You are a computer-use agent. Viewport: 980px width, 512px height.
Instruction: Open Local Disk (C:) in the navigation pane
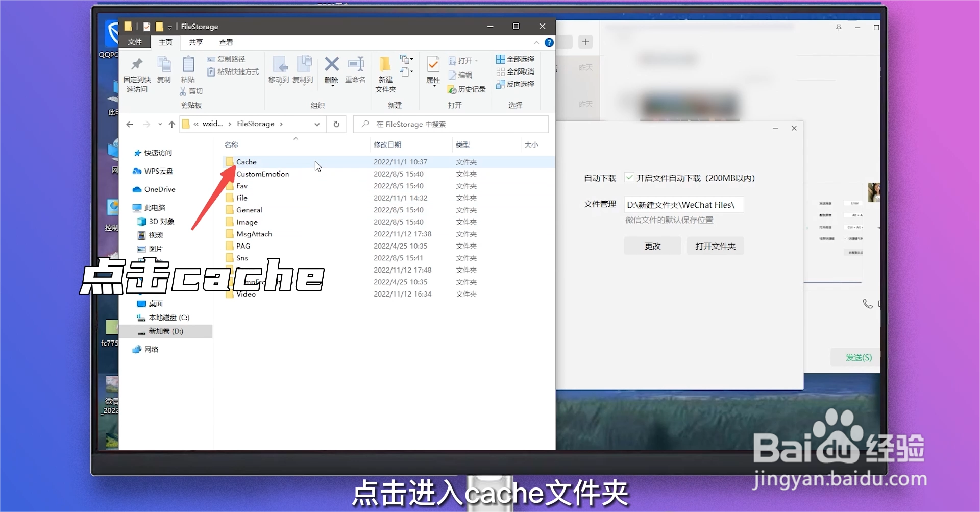163,318
